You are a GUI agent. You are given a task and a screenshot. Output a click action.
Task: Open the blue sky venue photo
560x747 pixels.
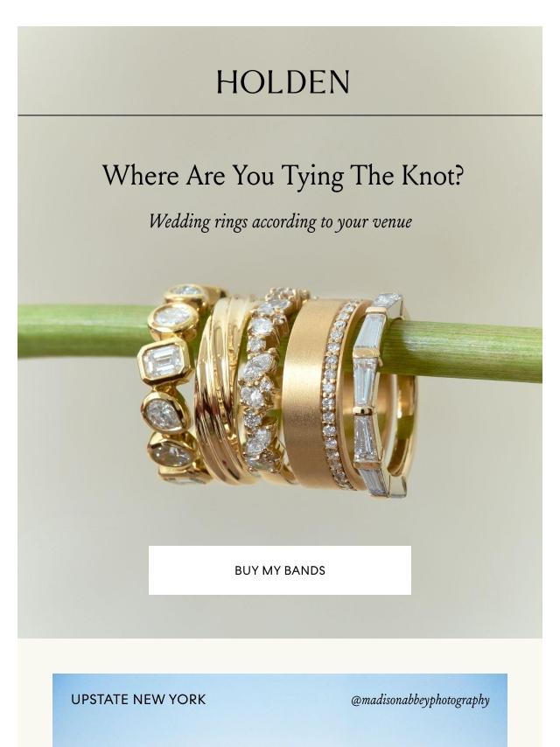click(x=280, y=710)
